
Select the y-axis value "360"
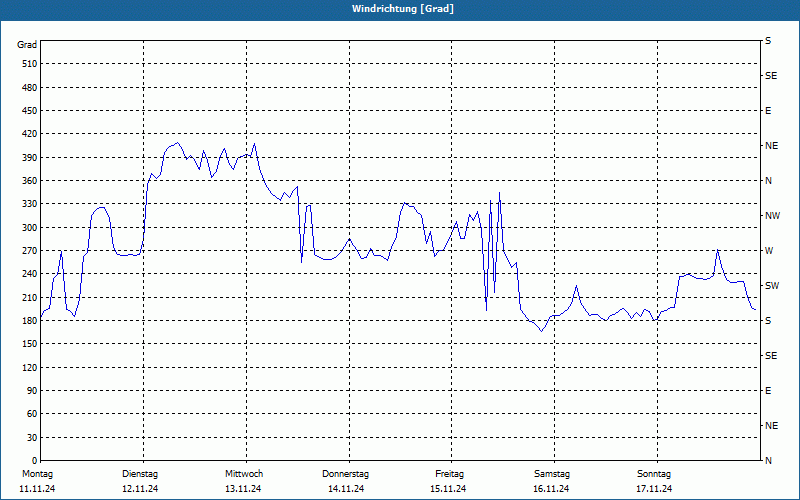tap(30, 181)
